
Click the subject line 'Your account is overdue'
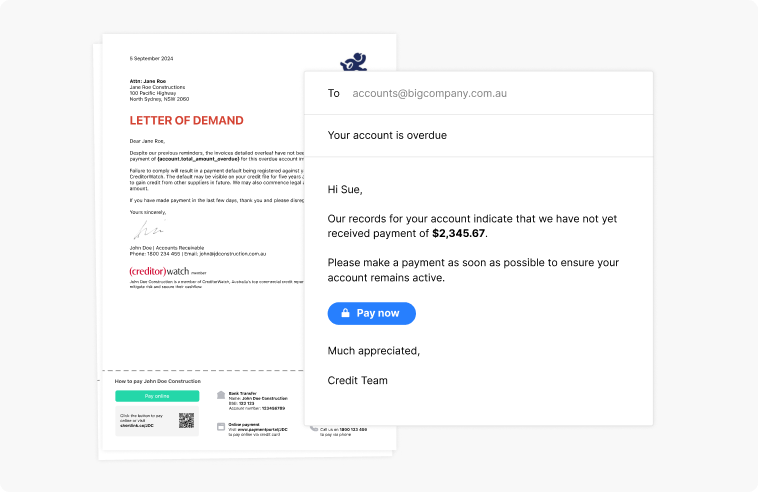tap(387, 135)
